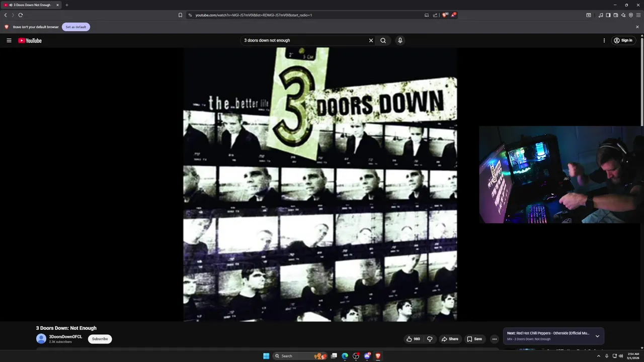Open the 3DoorsDownOFCL channel name link
This screenshot has width=644, height=362.
pos(65,337)
